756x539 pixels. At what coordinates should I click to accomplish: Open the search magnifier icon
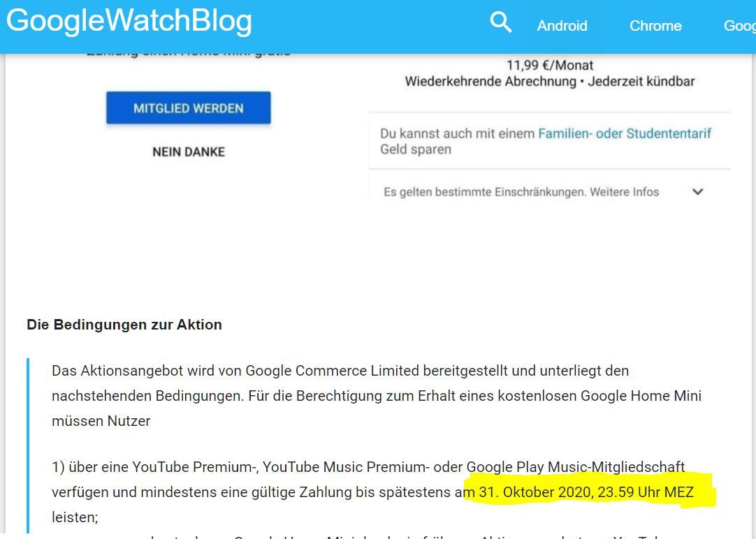[500, 22]
